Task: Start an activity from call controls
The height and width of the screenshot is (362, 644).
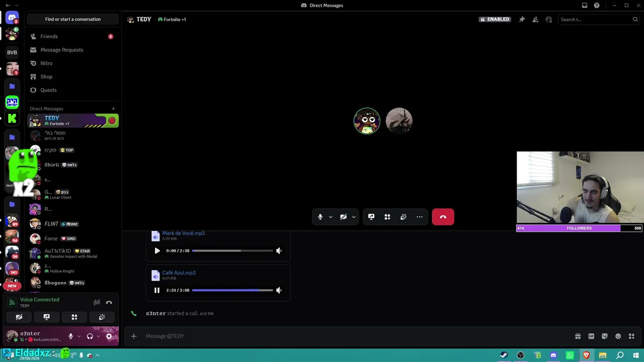Action: (387, 217)
